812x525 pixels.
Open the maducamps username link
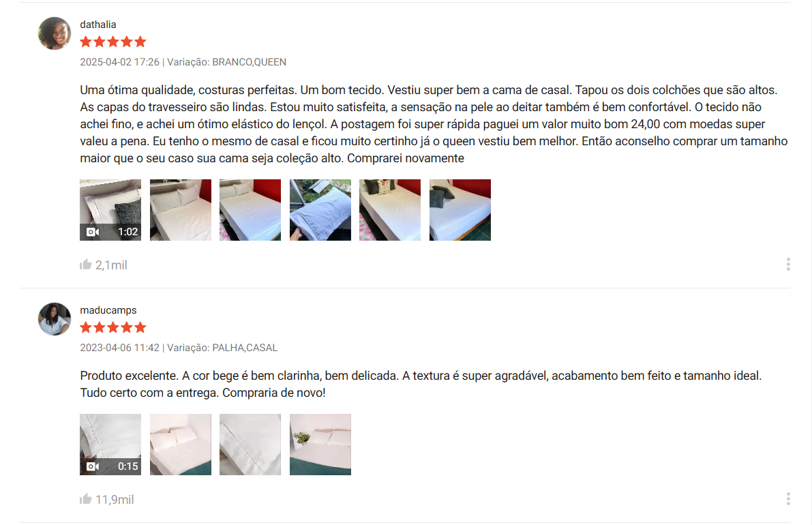point(108,310)
